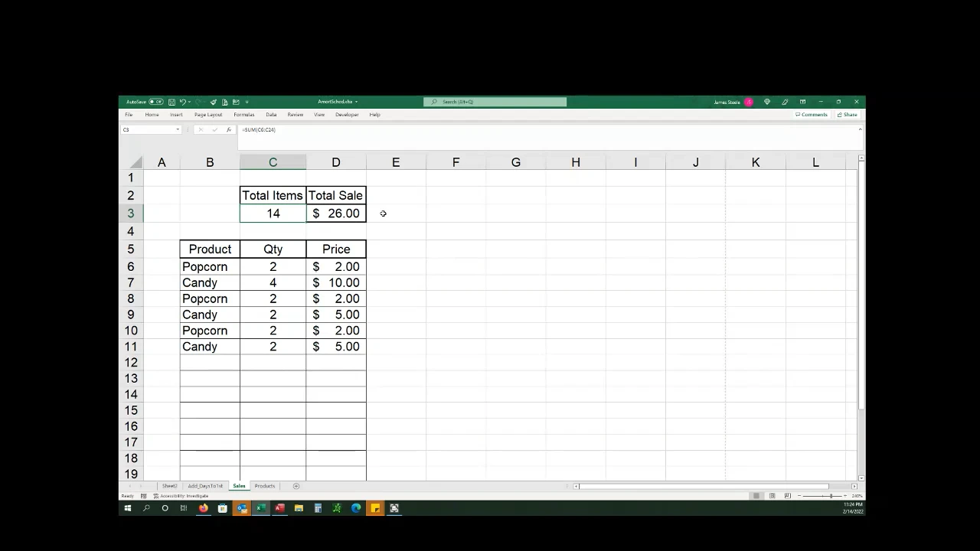This screenshot has height=551, width=980.
Task: Open the Name Box dropdown arrow
Action: pyautogui.click(x=178, y=129)
